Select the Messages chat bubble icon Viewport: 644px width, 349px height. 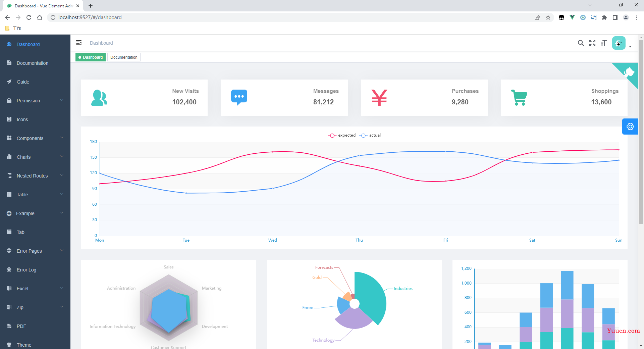pyautogui.click(x=239, y=97)
